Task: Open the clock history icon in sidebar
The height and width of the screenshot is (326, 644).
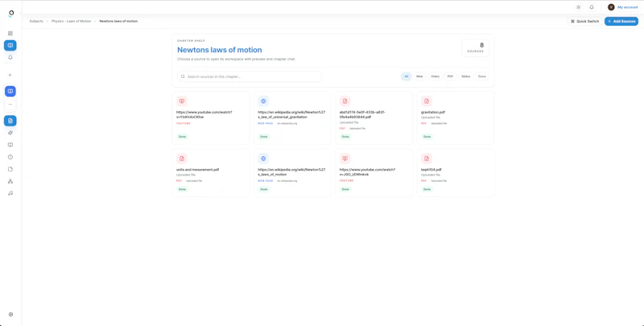Action: [10, 157]
